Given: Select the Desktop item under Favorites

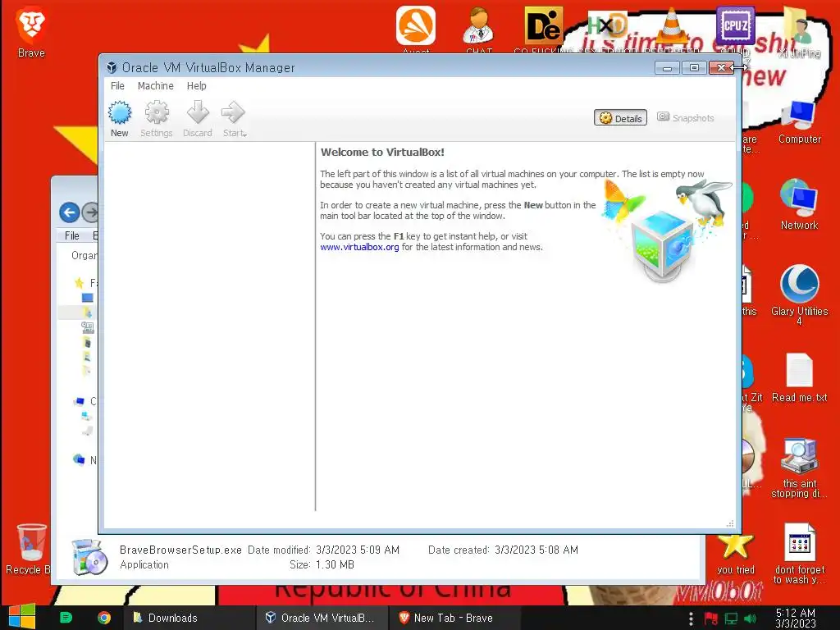Looking at the screenshot, I should point(87,298).
